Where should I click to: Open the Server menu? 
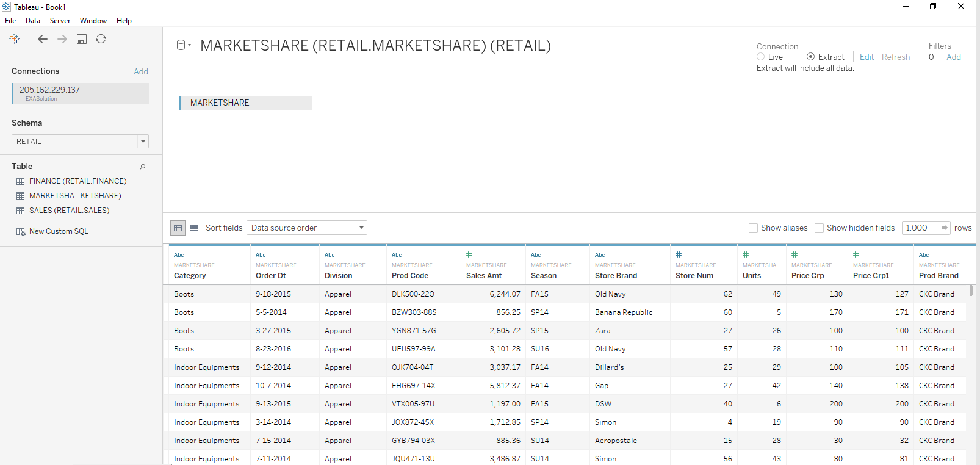point(60,21)
